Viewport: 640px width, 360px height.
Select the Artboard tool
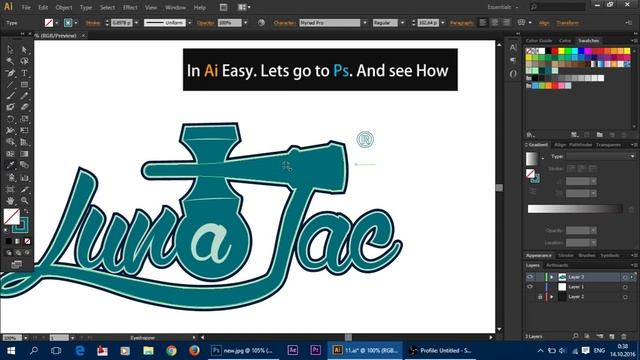(10, 189)
